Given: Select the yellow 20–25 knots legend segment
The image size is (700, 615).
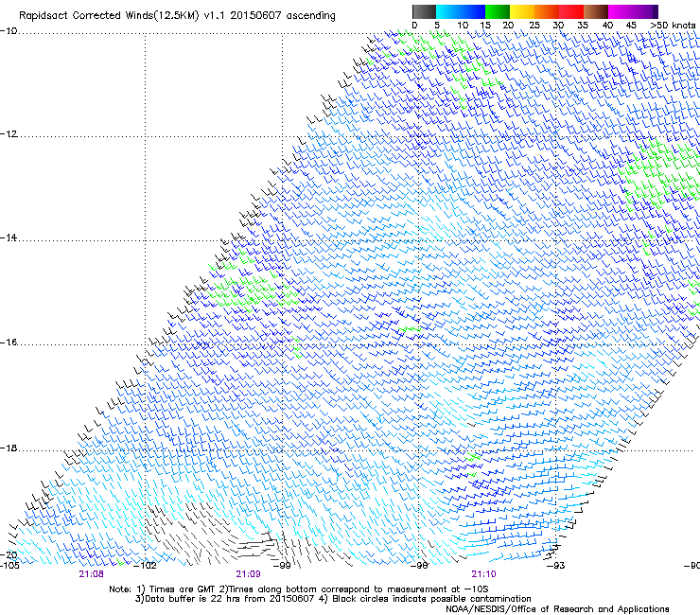Looking at the screenshot, I should (x=522, y=11).
